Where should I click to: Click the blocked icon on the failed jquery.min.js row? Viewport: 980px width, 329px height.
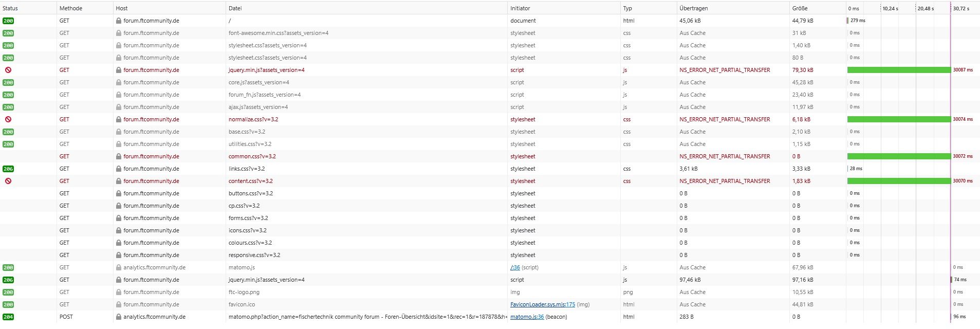tap(8, 70)
